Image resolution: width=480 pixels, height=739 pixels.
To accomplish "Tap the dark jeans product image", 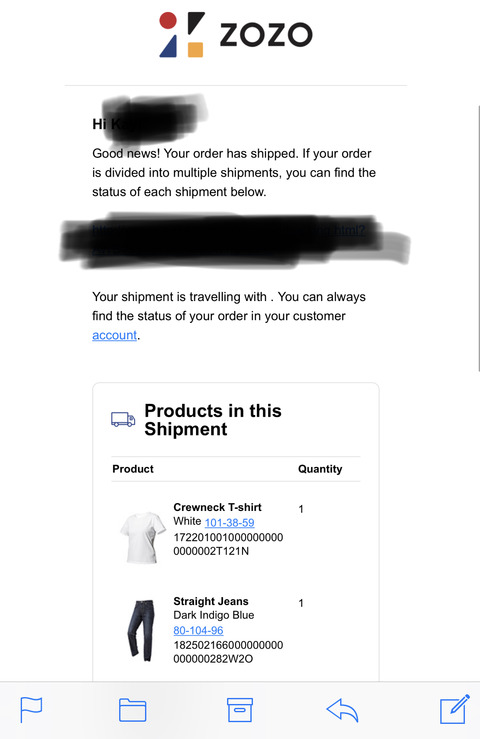I will click(x=141, y=630).
